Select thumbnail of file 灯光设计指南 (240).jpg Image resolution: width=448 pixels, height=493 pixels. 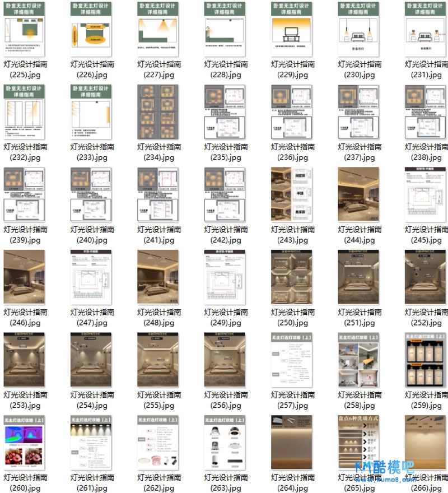pos(91,193)
